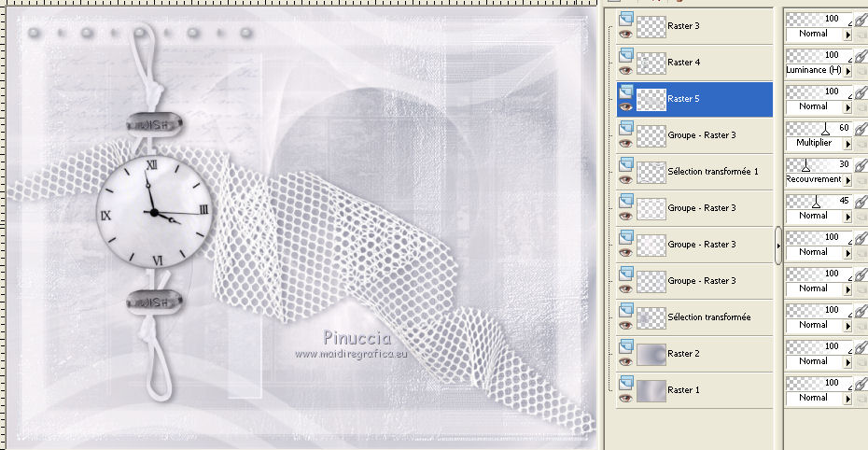The height and width of the screenshot is (450, 868).
Task: Hide the Groupe - Raster 3 layer at opacity 45
Action: pos(625,217)
